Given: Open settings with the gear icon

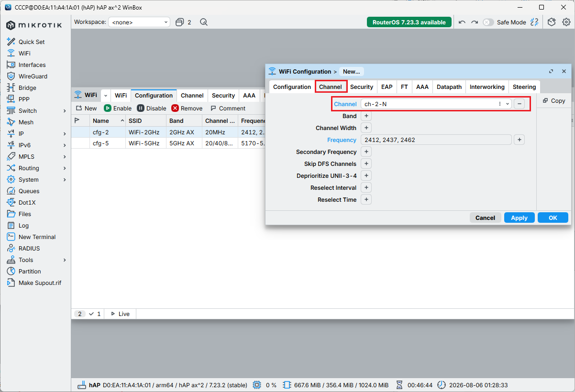Looking at the screenshot, I should click(x=566, y=22).
